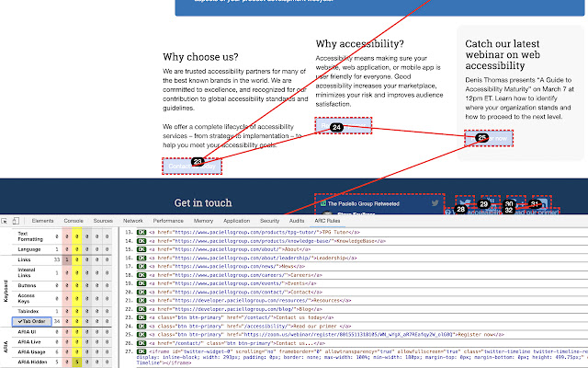Switch to the Console tab

click(73, 221)
